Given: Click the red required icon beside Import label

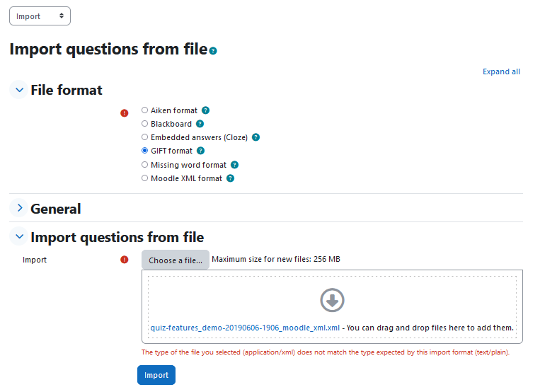Looking at the screenshot, I should 125,260.
